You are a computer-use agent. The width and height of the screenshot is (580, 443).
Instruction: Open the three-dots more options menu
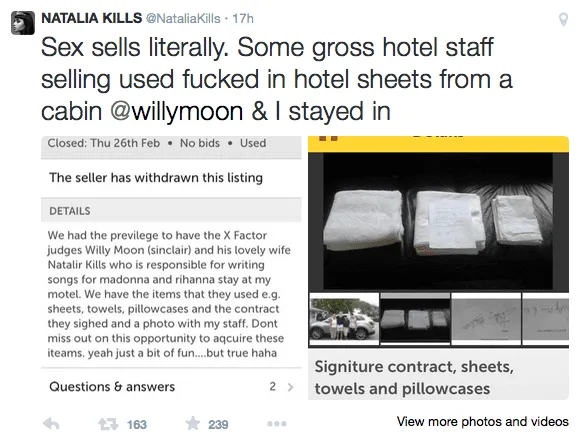277,424
